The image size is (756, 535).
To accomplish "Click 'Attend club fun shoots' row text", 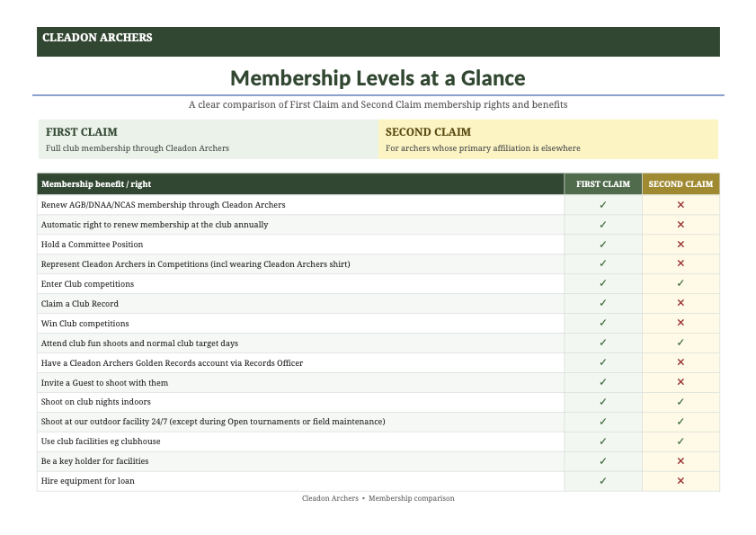I will tap(139, 343).
